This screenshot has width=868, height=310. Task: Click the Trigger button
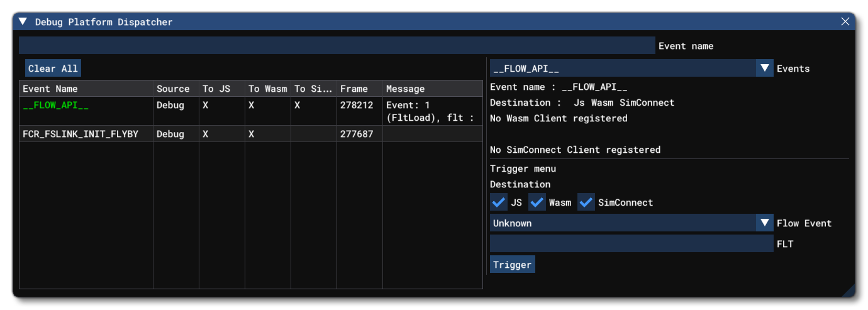coord(513,265)
